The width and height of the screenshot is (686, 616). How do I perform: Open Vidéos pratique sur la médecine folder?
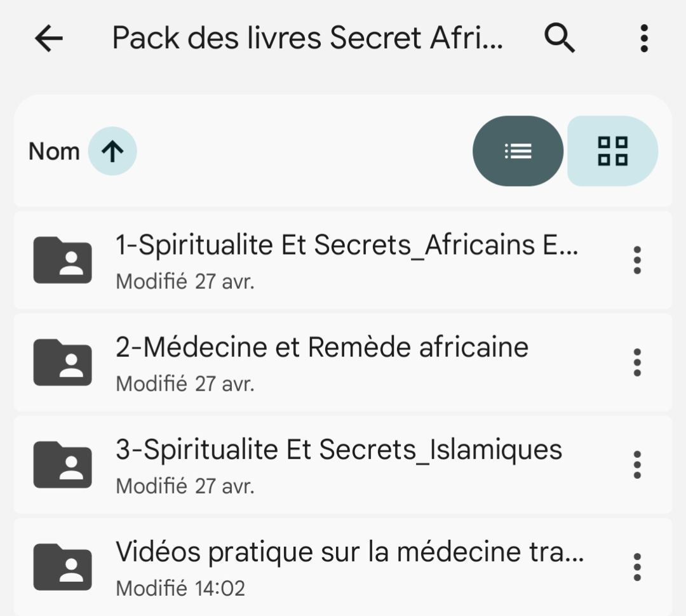(342, 568)
